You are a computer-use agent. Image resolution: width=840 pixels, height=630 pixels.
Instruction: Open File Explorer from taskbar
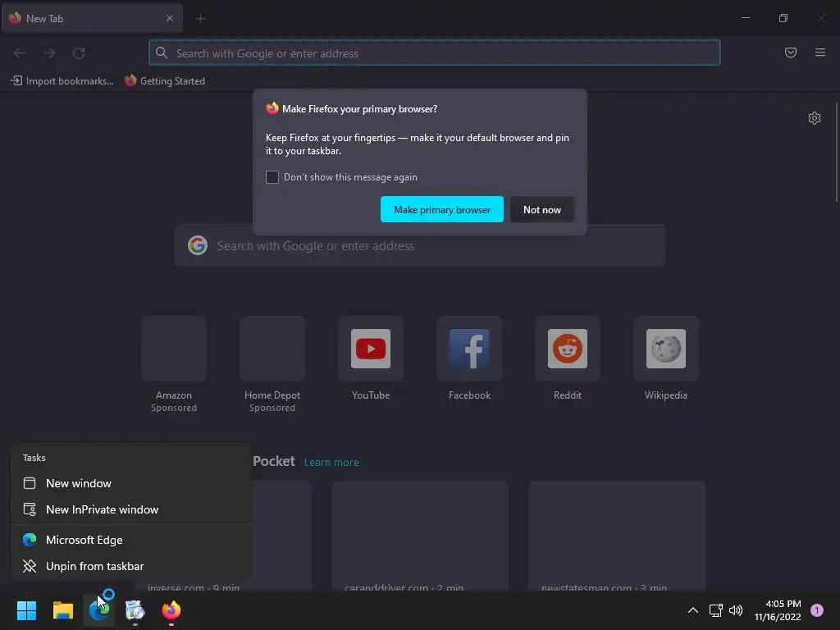pos(62,610)
